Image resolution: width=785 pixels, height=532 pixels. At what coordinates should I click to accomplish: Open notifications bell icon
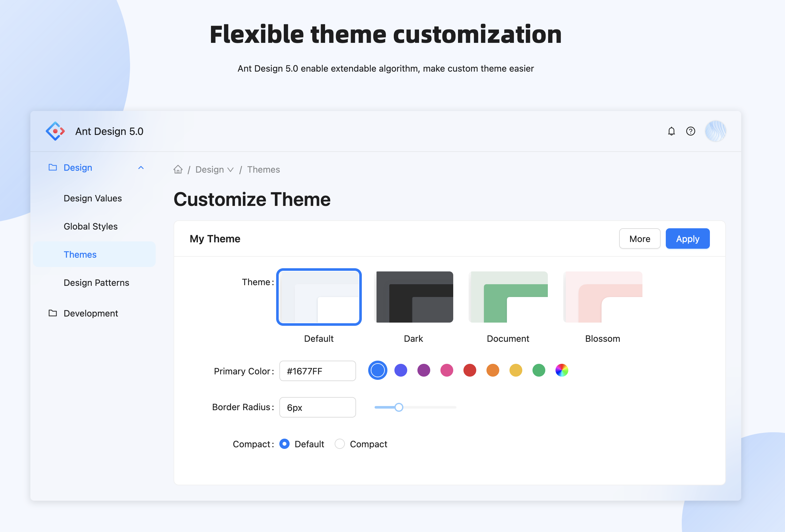point(671,131)
